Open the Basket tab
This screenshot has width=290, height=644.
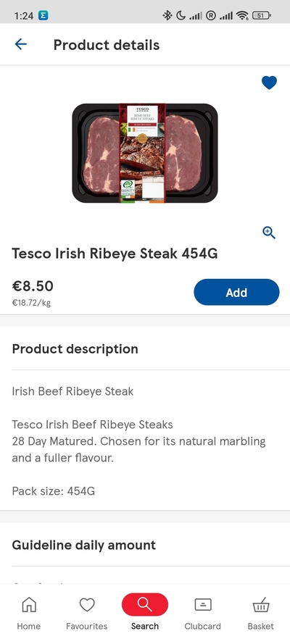point(260,614)
